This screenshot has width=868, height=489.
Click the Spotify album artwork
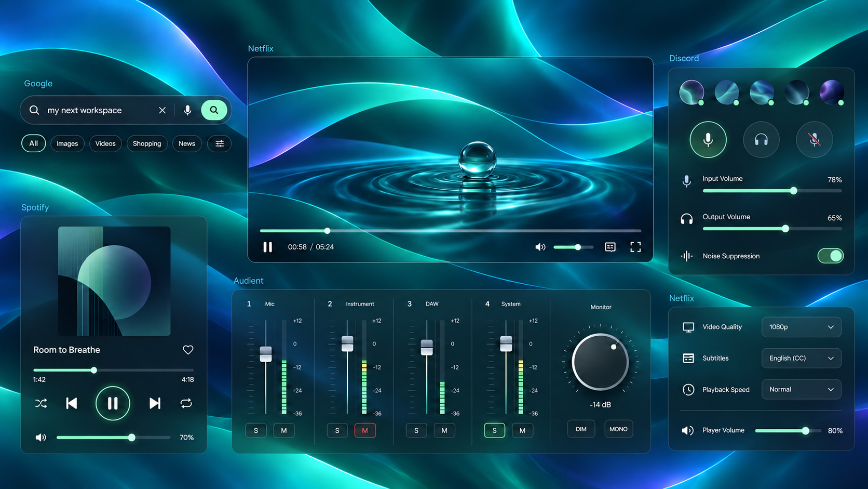[114, 281]
